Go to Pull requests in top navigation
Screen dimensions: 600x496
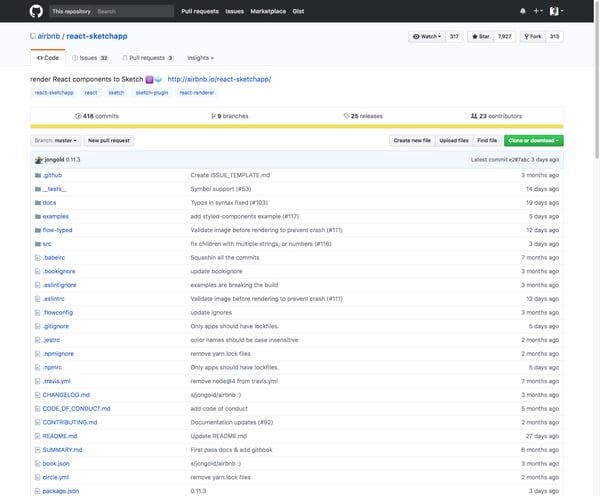click(200, 11)
